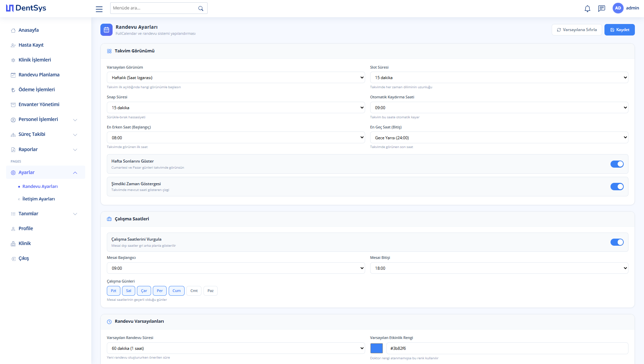
Task: Toggle Şimdiki Zaman Göstergesi switch
Action: click(617, 187)
